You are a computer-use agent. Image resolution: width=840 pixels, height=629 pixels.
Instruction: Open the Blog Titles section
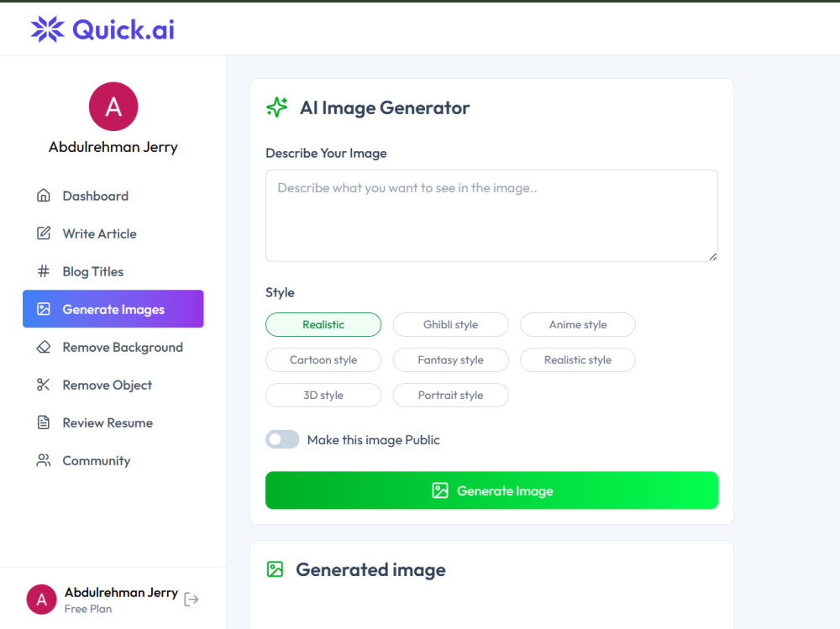113,271
